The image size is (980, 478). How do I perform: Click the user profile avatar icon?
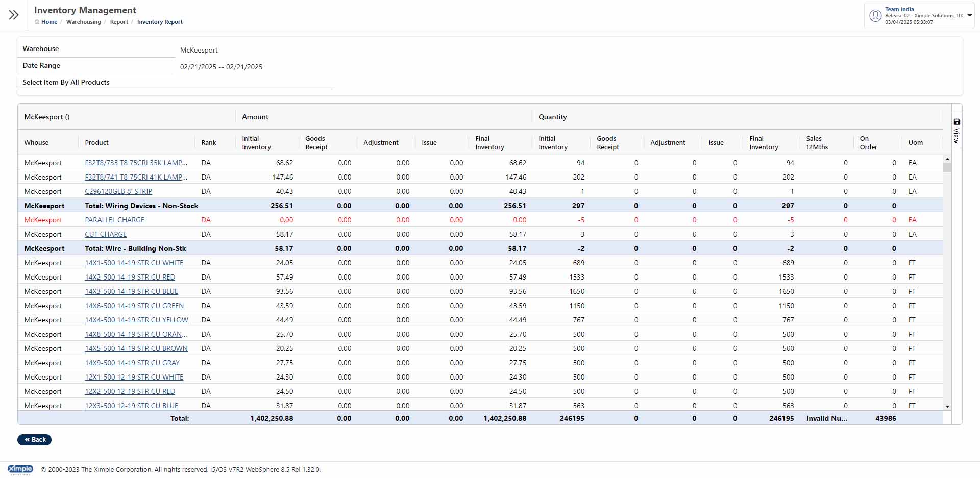point(875,16)
